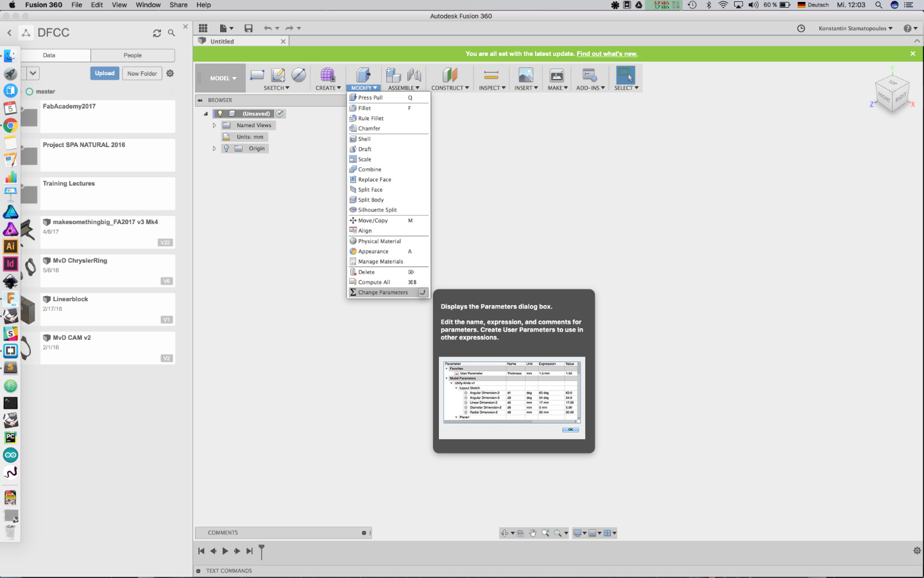924x578 pixels.
Task: Click the 3D Print icon above MAKE
Action: 556,75
